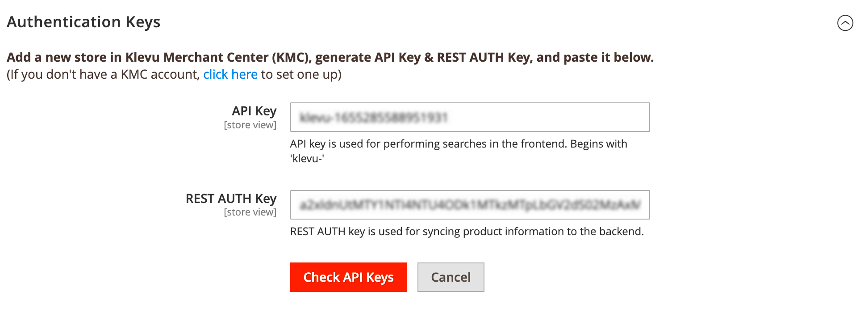
Task: Click the bold Klevu Merchant Center instruction
Action: [330, 57]
